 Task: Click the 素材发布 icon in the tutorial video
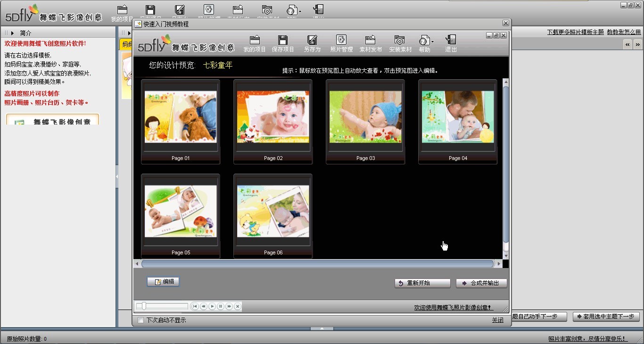pos(371,43)
